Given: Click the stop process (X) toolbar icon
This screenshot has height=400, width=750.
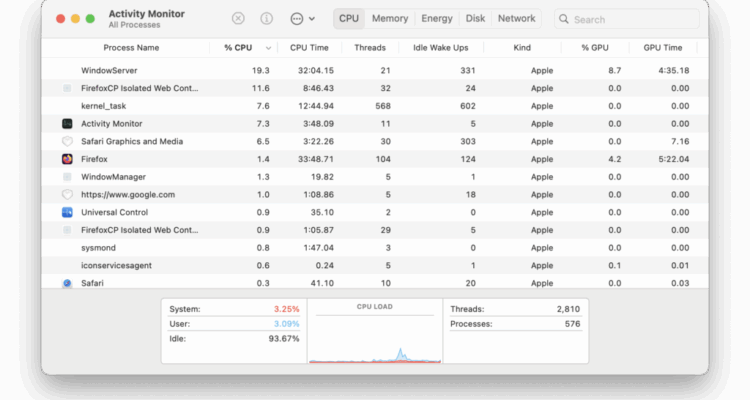Looking at the screenshot, I should [x=238, y=19].
